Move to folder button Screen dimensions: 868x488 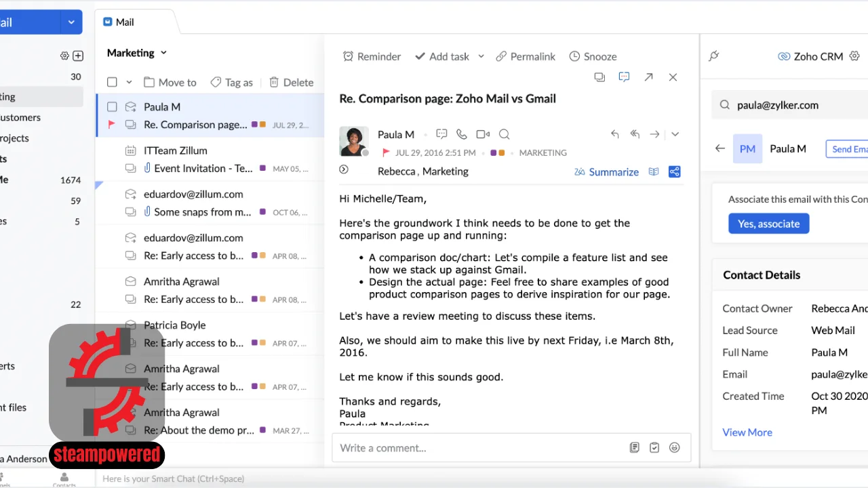[x=170, y=82]
